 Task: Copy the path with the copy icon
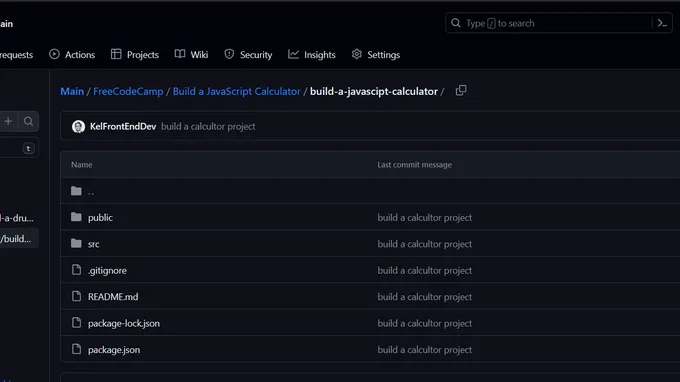[x=461, y=91]
